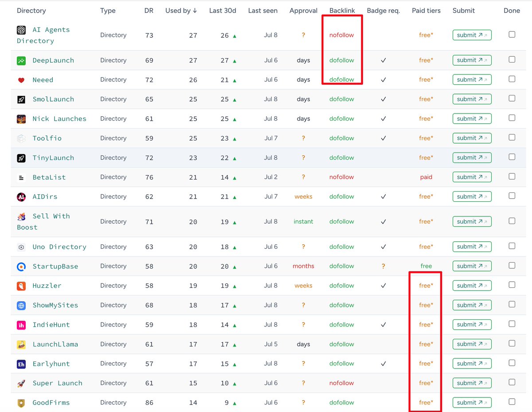Click the Backlink column header
The image size is (532, 412).
[342, 11]
